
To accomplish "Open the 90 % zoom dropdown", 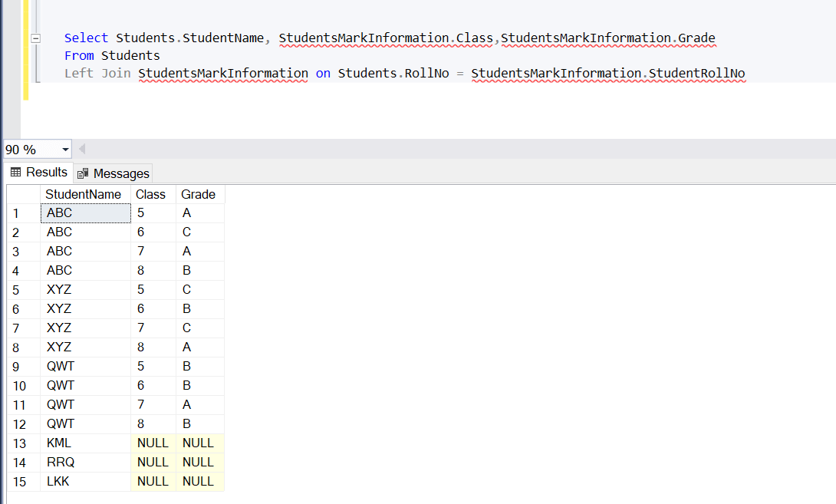I will click(64, 150).
